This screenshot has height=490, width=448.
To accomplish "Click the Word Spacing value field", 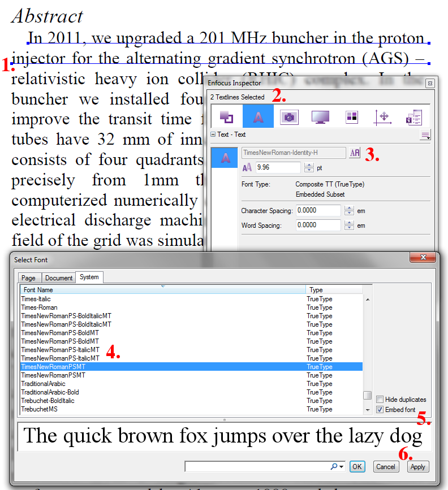I will point(318,225).
